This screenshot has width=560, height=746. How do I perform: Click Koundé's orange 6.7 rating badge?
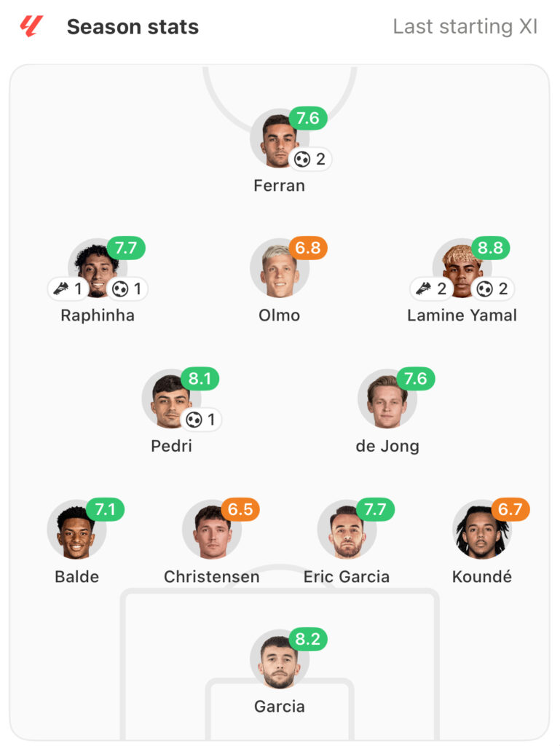(x=510, y=509)
